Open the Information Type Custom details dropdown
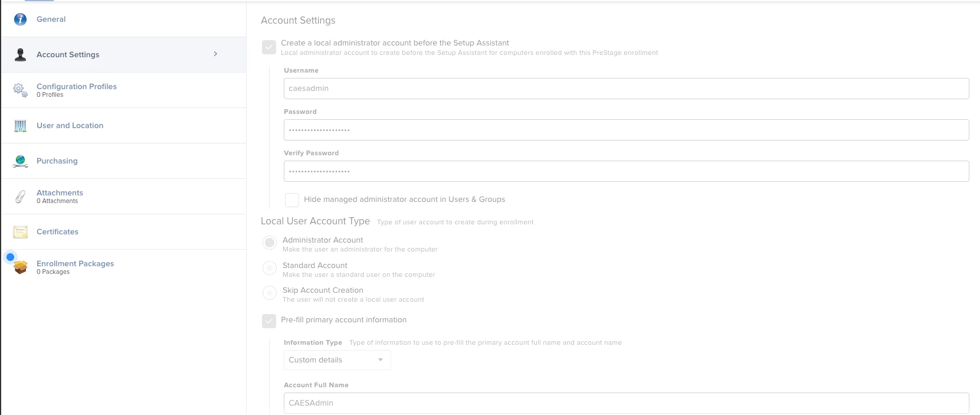This screenshot has width=980, height=415. pos(337,360)
